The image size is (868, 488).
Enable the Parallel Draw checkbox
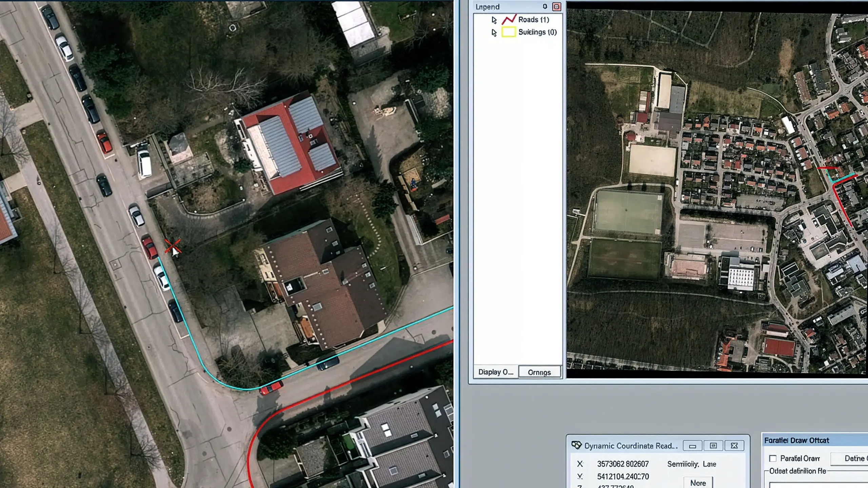tap(773, 459)
